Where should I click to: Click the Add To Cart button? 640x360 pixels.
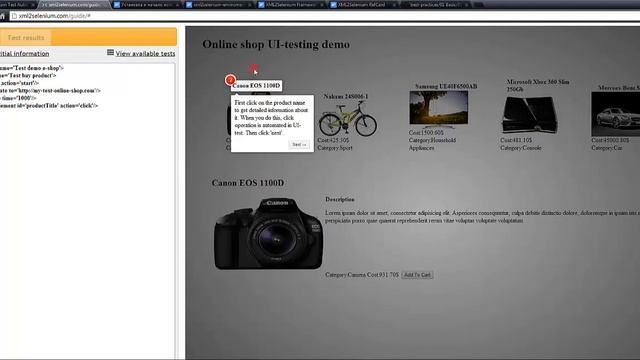click(x=417, y=275)
